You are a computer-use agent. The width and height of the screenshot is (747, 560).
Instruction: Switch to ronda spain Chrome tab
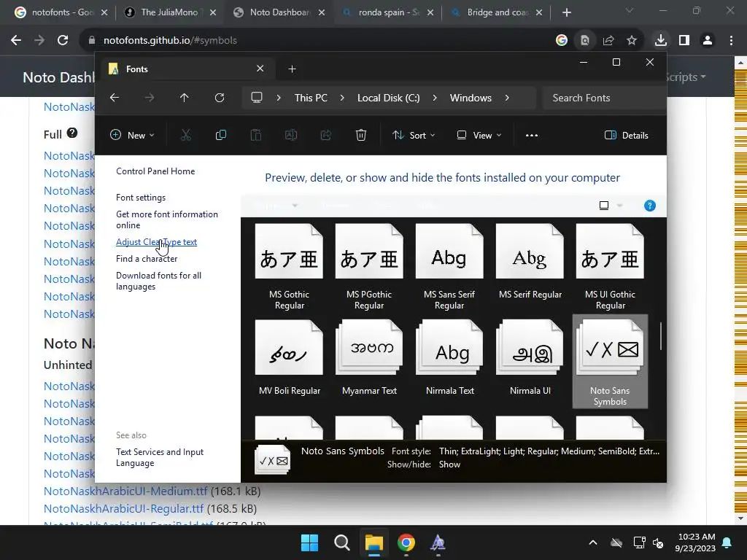point(387,12)
